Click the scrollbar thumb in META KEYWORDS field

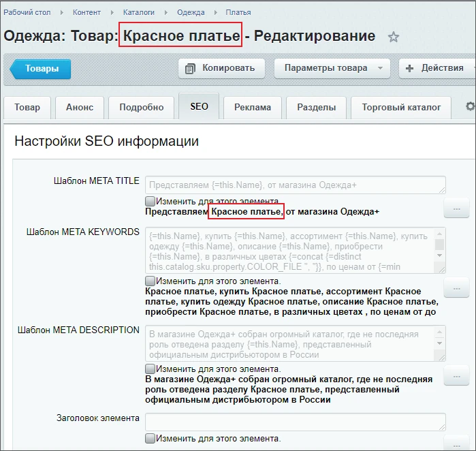439,245
